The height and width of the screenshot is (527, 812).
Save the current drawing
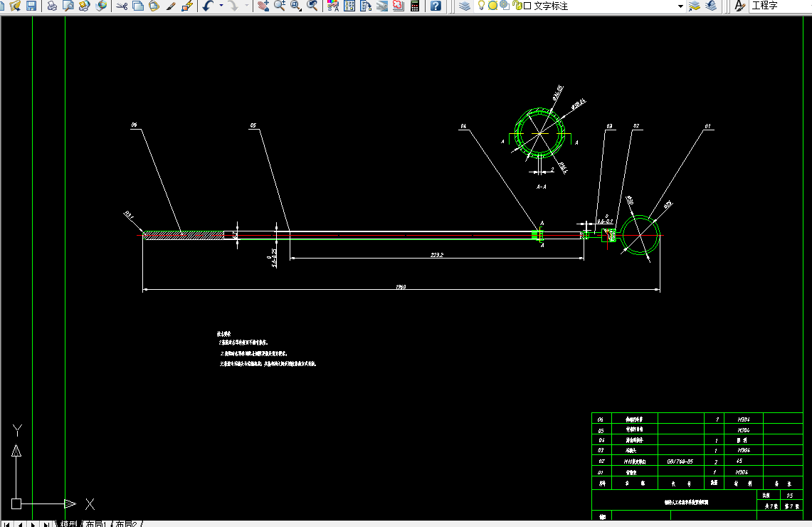pyautogui.click(x=31, y=6)
